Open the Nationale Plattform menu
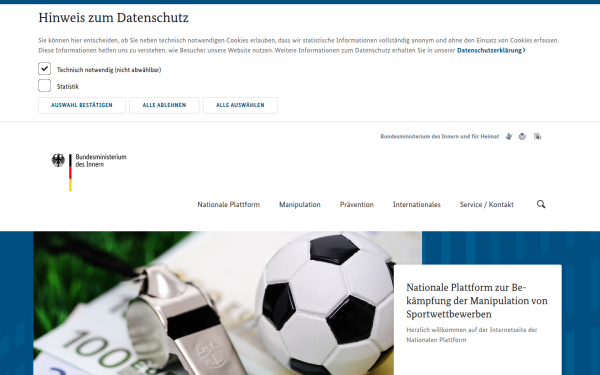 (x=228, y=205)
